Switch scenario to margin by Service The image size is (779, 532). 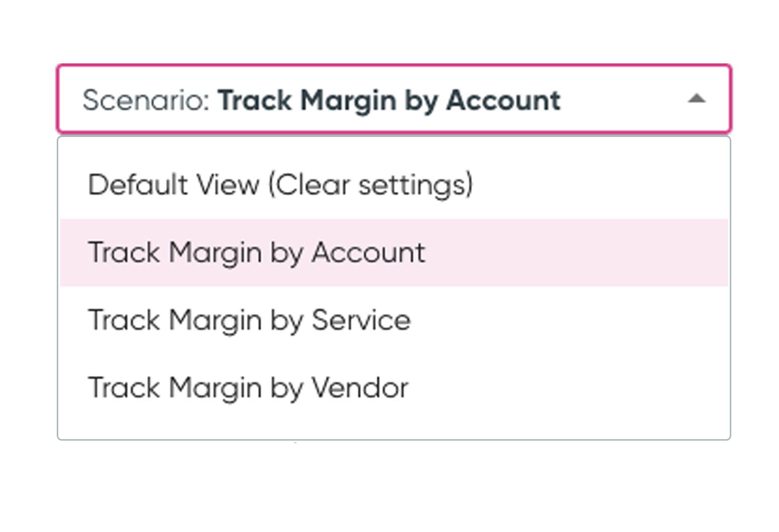tap(249, 320)
